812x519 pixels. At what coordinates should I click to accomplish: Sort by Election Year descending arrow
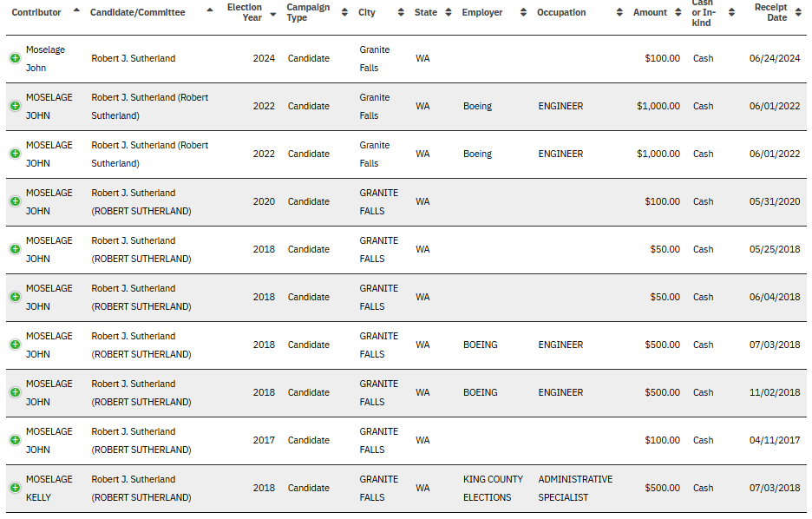coord(273,15)
